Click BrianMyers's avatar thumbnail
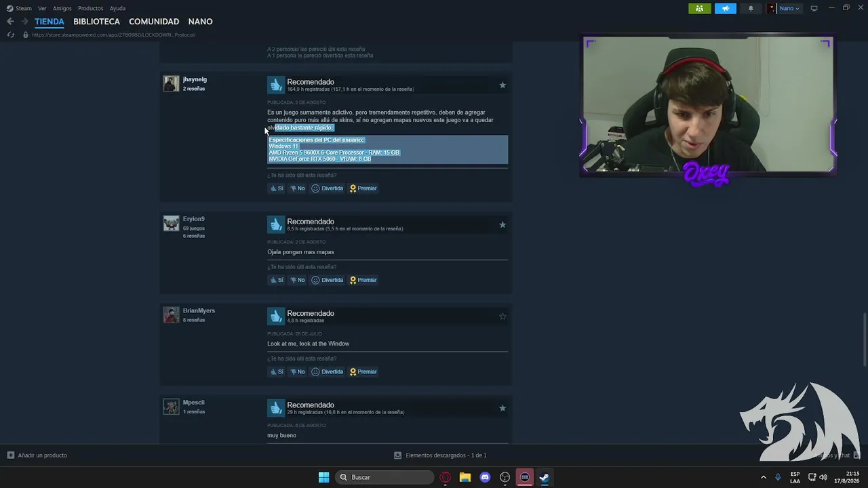Viewport: 868px width, 488px height. coord(171,314)
